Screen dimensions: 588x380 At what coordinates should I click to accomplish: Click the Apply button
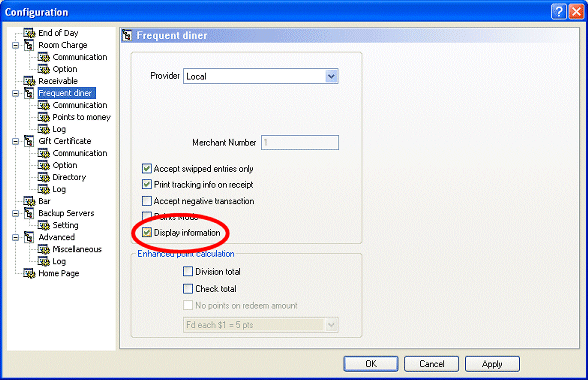coord(492,363)
